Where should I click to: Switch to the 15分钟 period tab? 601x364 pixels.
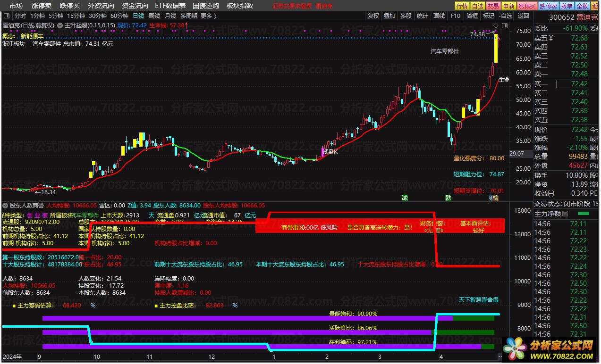(x=76, y=16)
